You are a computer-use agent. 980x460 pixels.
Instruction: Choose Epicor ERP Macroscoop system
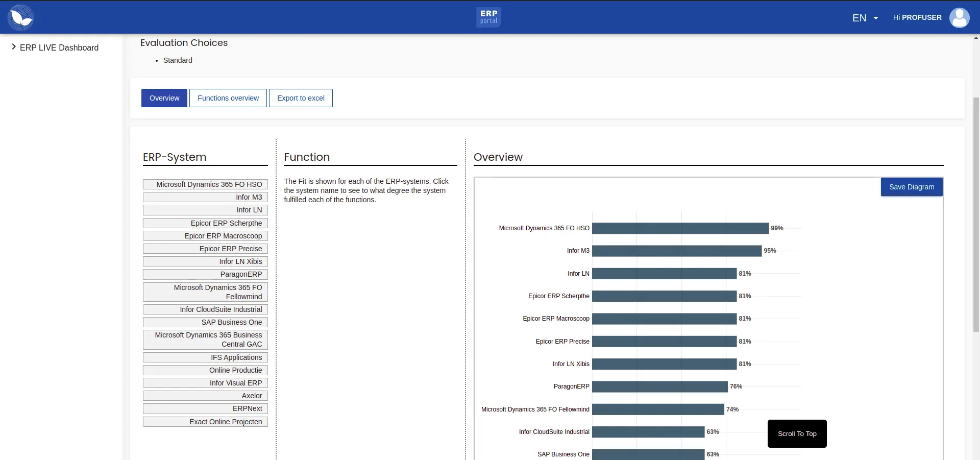point(205,236)
